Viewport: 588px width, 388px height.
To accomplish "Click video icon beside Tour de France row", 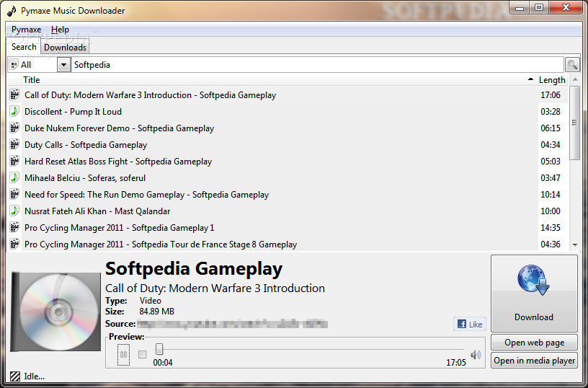I will point(14,244).
